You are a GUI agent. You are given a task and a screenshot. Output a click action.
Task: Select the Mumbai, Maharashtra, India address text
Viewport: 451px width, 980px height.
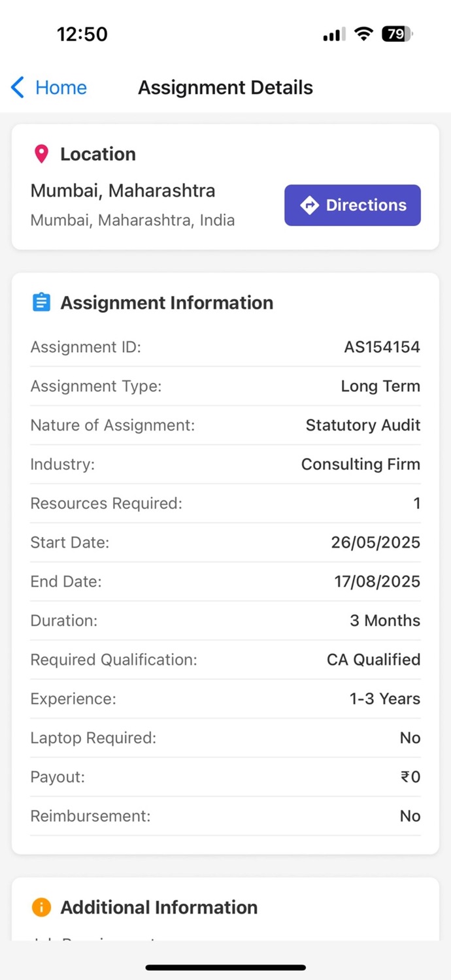point(133,220)
